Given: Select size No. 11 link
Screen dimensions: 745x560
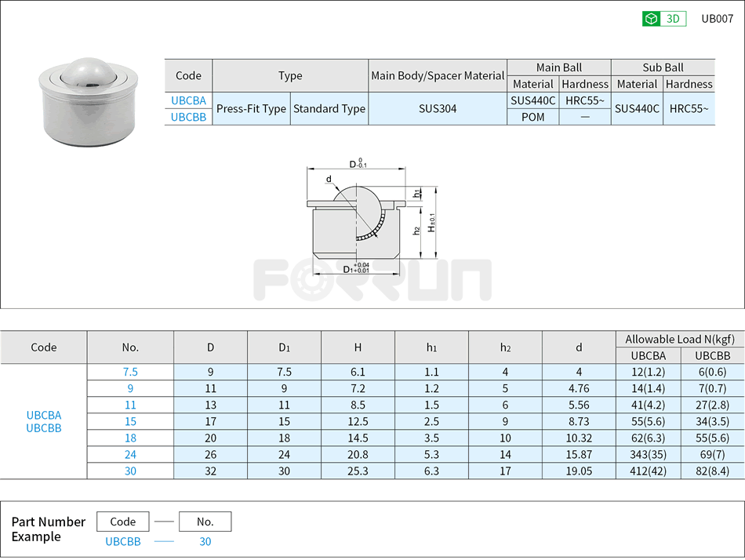Looking at the screenshot, I should pyautogui.click(x=130, y=405).
